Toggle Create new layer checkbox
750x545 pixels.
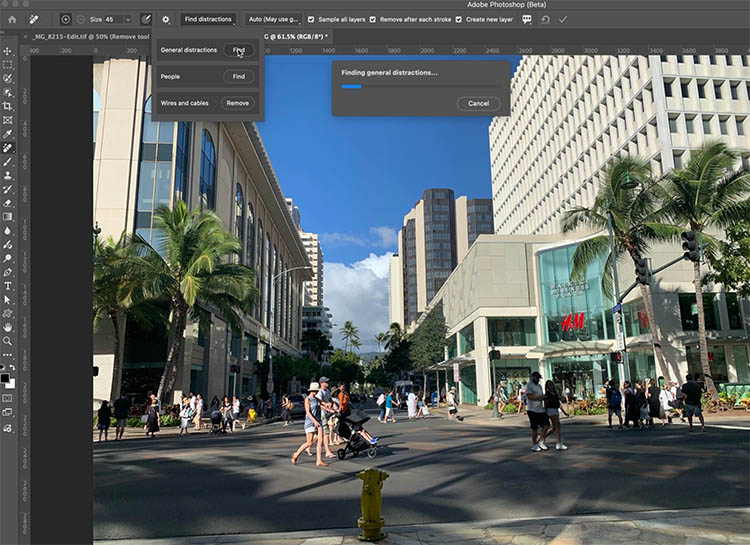pos(458,20)
